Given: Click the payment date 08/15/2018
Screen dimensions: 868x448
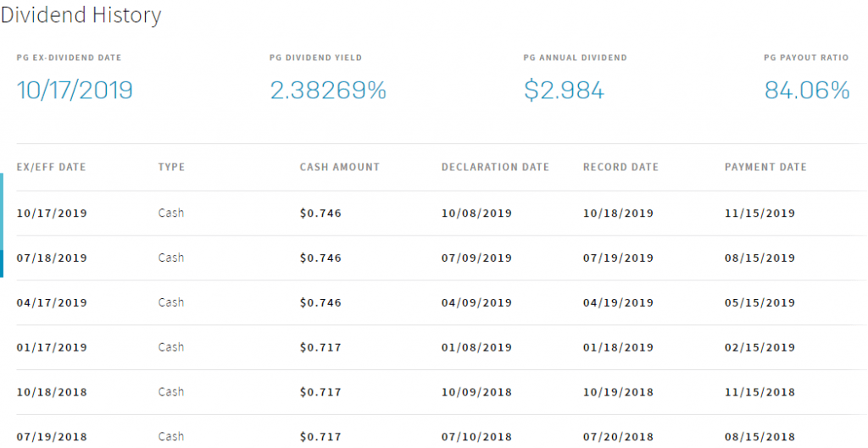Looking at the screenshot, I should tap(759, 437).
